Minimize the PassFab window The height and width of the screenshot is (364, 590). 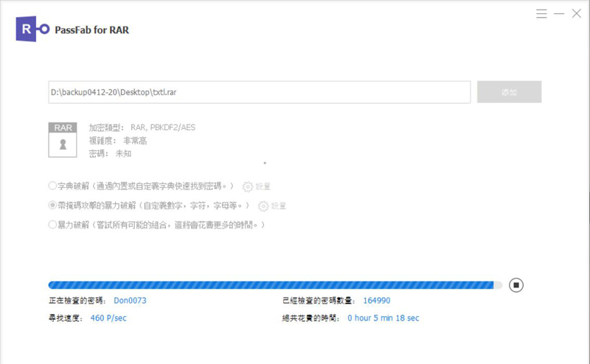click(x=559, y=14)
